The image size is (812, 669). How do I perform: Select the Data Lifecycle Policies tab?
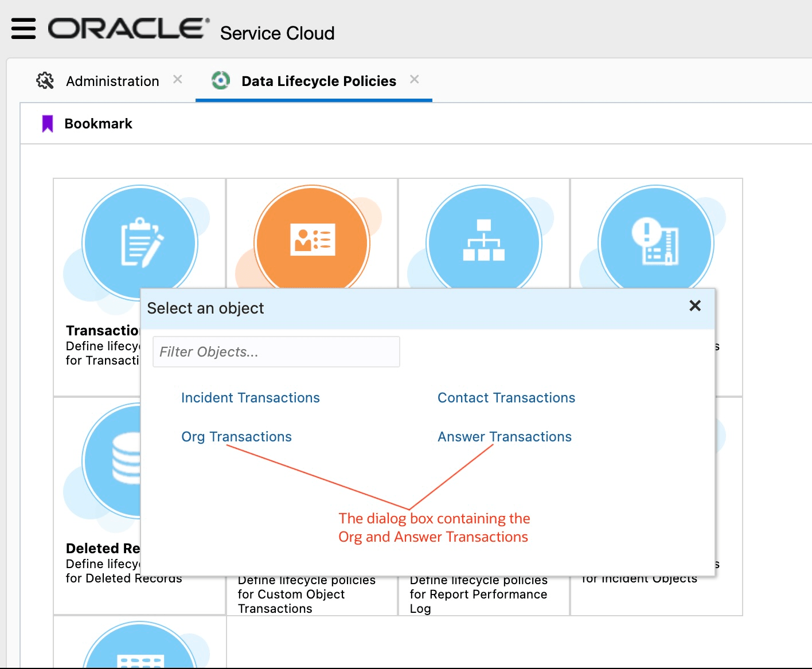tap(319, 81)
